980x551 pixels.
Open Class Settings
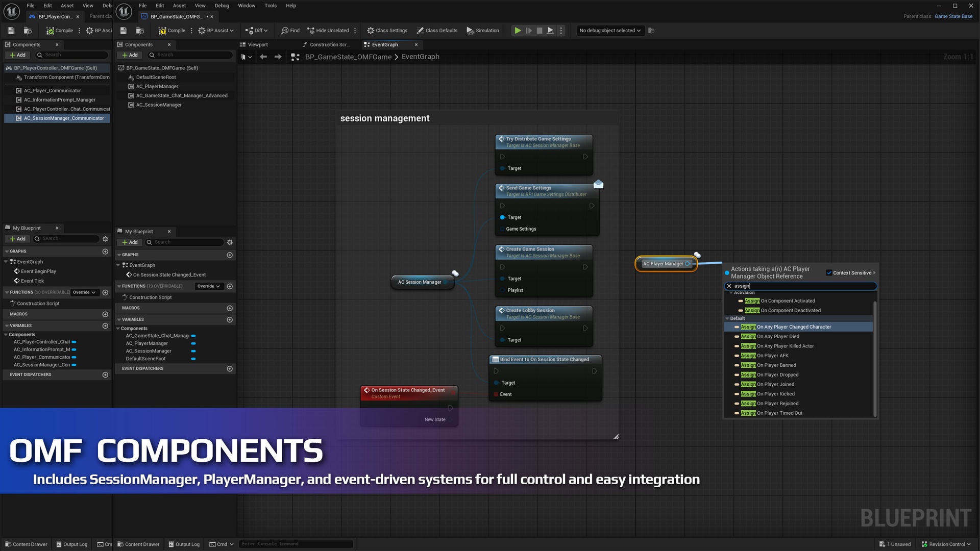pos(387,31)
